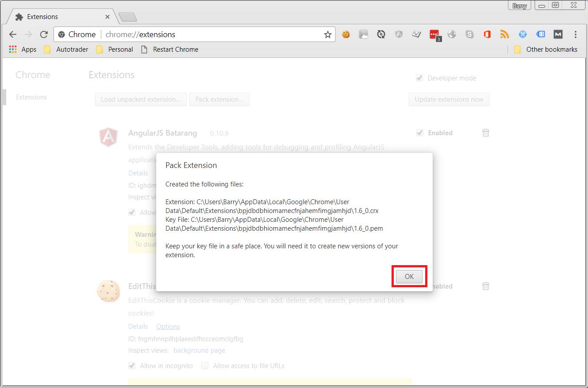The width and height of the screenshot is (588, 388).
Task: Open the Personal bookmark folder
Action: 114,49
